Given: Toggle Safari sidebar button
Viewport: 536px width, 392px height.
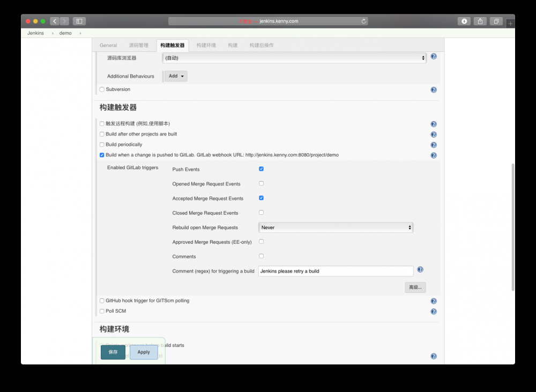Looking at the screenshot, I should [x=79, y=21].
